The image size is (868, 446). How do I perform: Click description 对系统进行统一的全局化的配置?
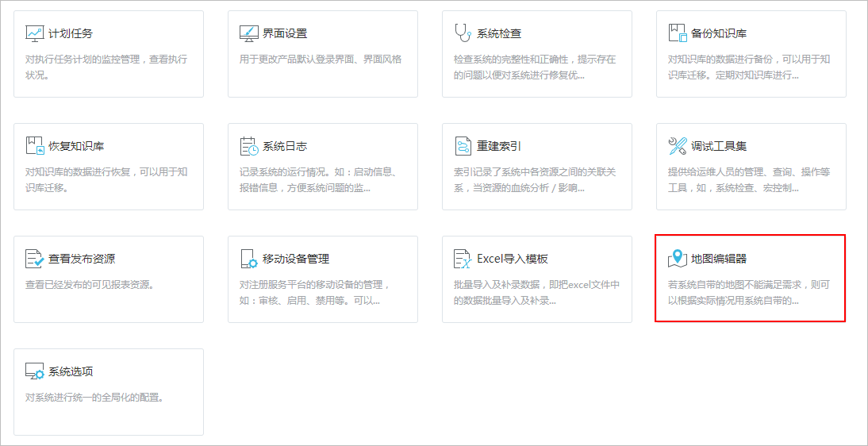tap(94, 398)
